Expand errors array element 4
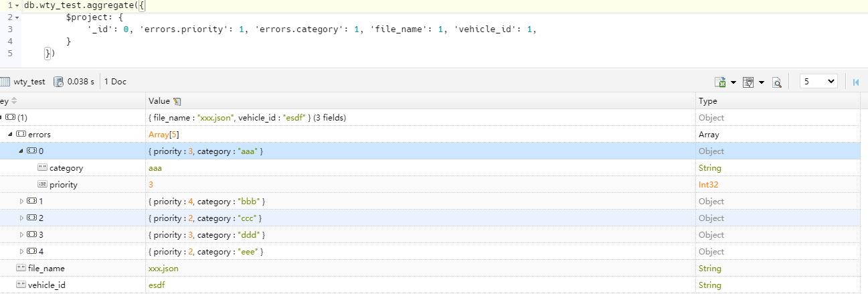868x294 pixels. pos(21,252)
